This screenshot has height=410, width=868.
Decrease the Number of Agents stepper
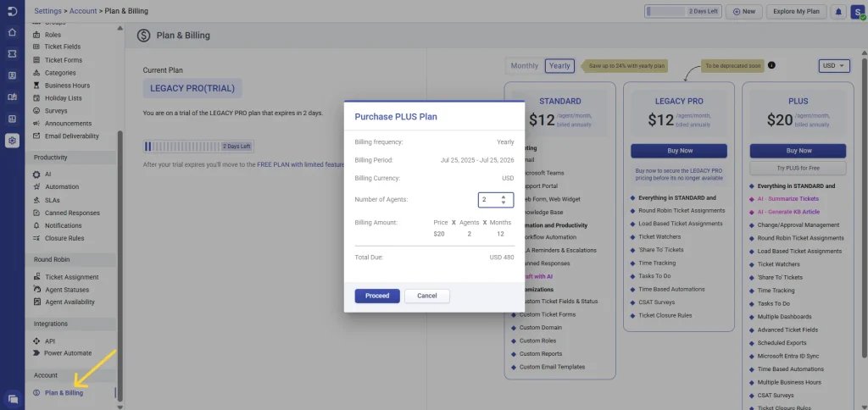(x=504, y=202)
